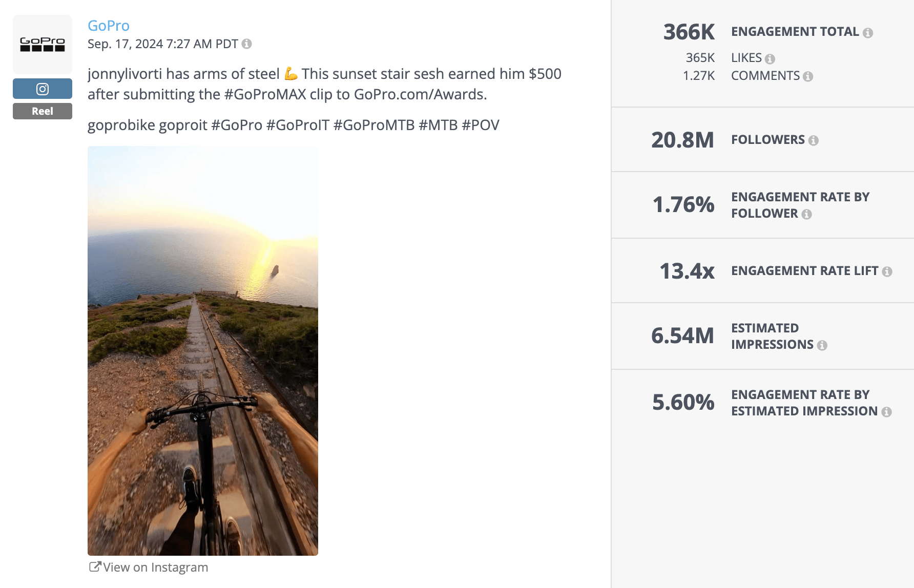Viewport: 914px width, 588px height.
Task: Click info icon next to Comments
Action: click(808, 76)
